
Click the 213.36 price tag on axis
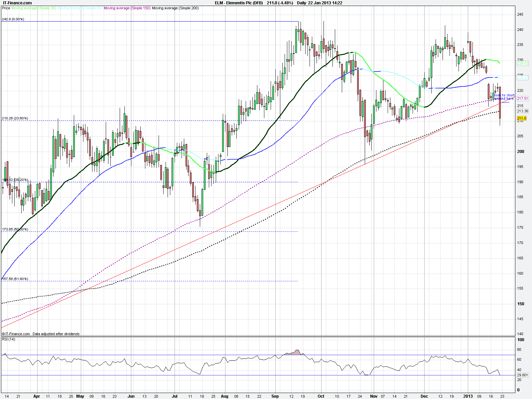click(x=522, y=111)
